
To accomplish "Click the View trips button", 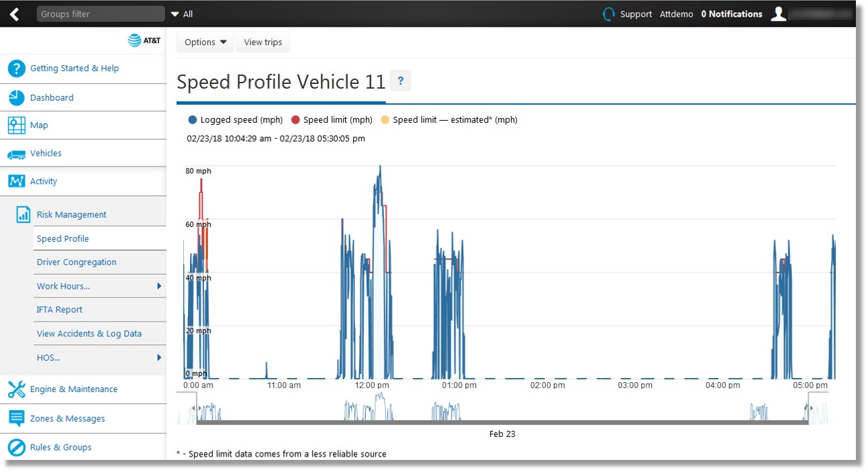I will 263,42.
